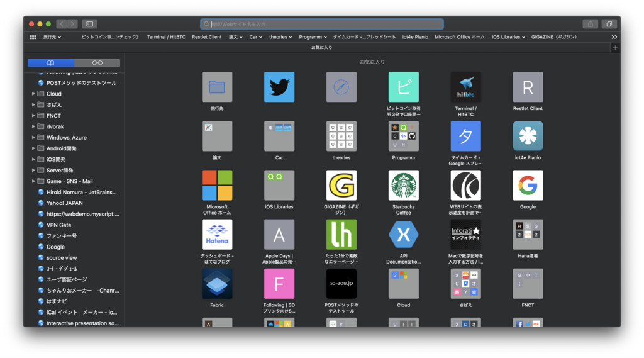Open the タイムカード Google Spreadsheet tile

click(465, 136)
